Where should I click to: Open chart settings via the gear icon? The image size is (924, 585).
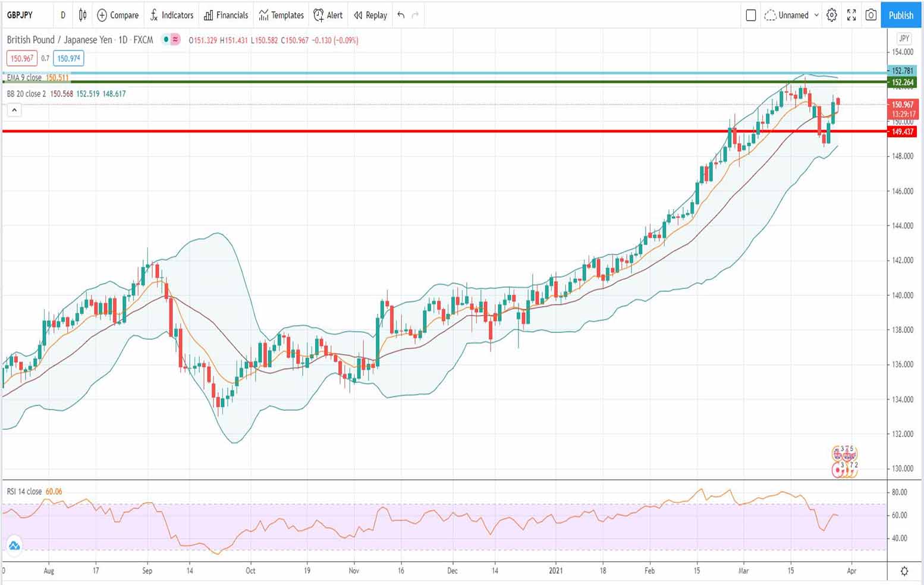click(x=831, y=15)
